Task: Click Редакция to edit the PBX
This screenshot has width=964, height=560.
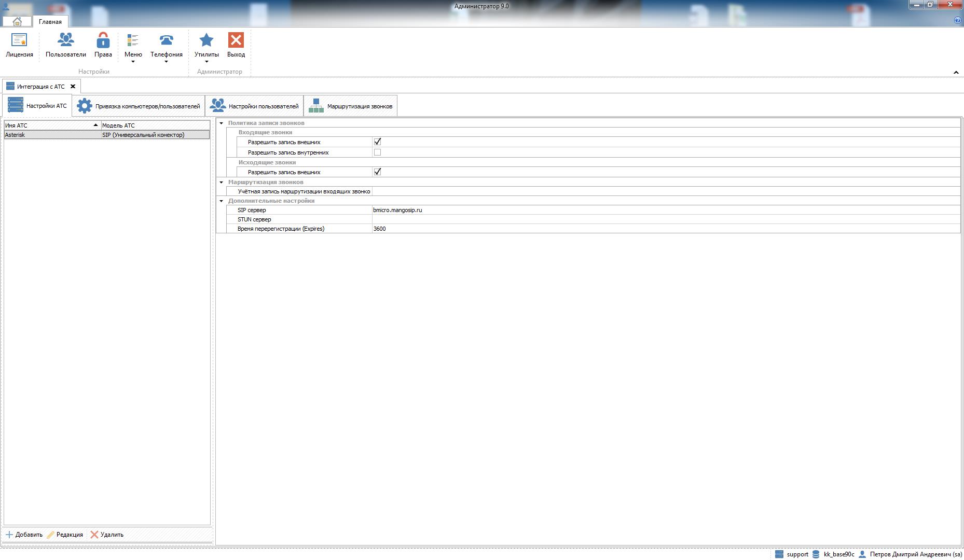Action: click(x=65, y=535)
